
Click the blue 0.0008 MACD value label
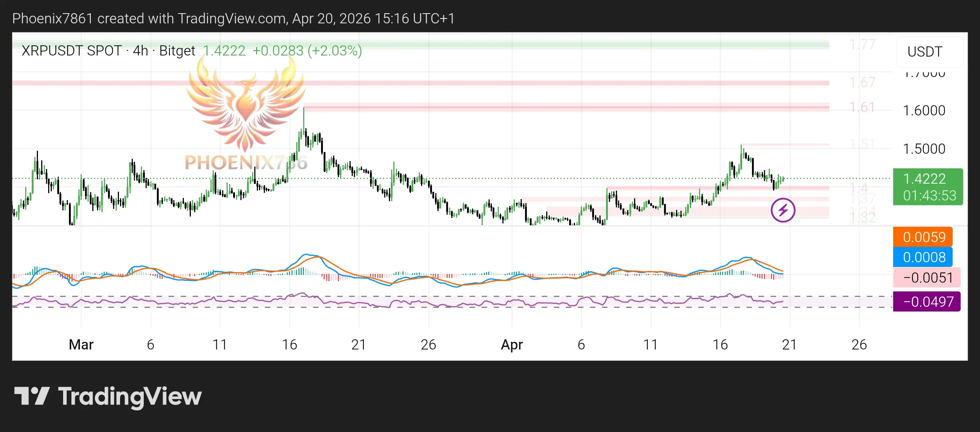click(x=922, y=257)
